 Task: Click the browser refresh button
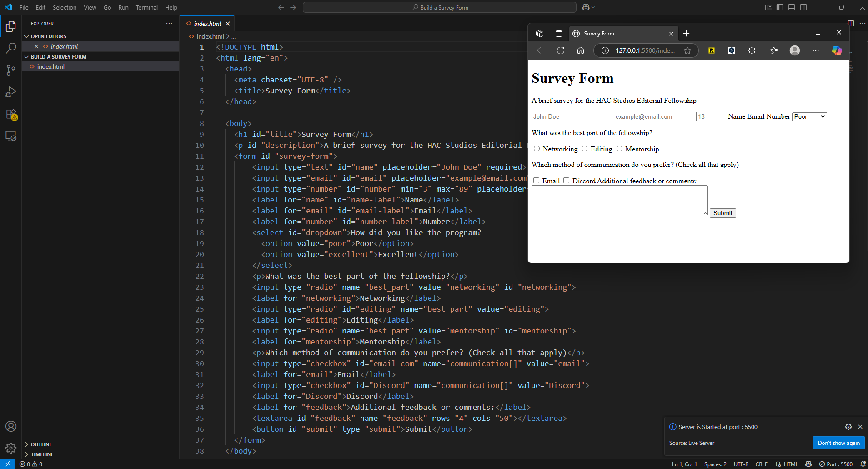(561, 50)
